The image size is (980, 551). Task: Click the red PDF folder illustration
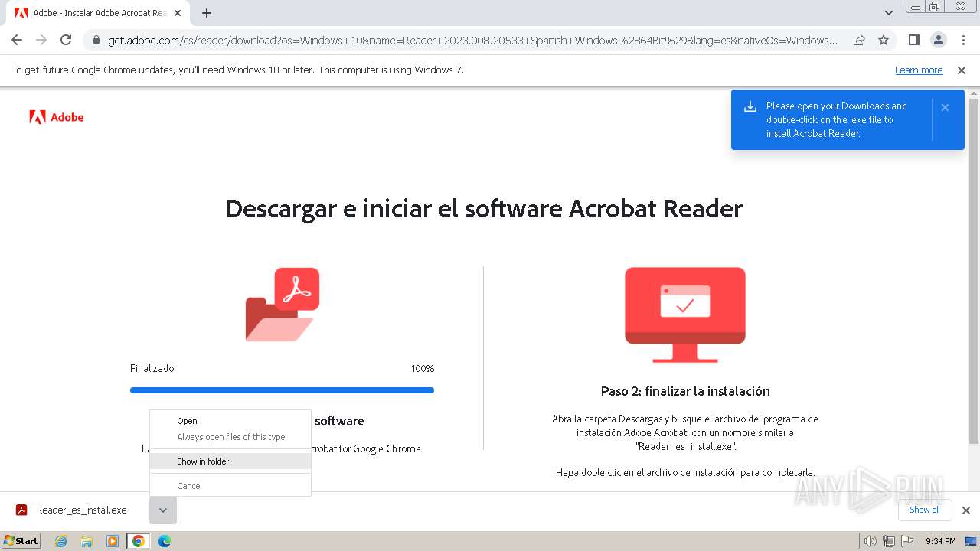tap(282, 304)
